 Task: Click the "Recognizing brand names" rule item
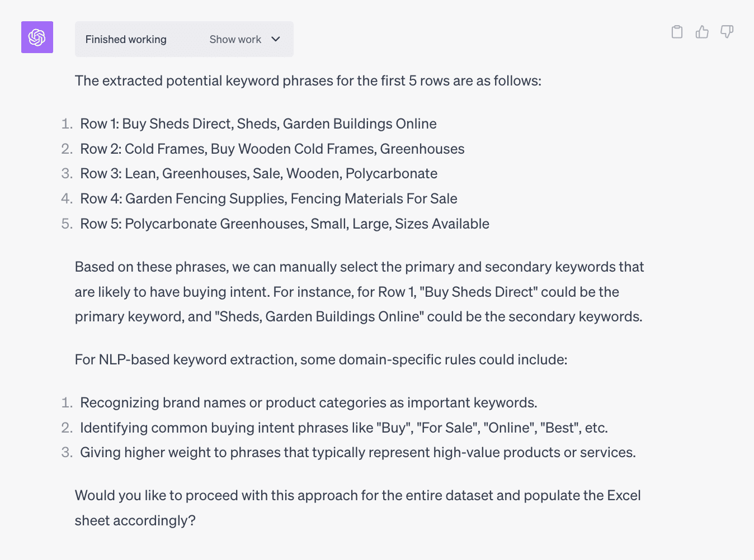pyautogui.click(x=308, y=403)
